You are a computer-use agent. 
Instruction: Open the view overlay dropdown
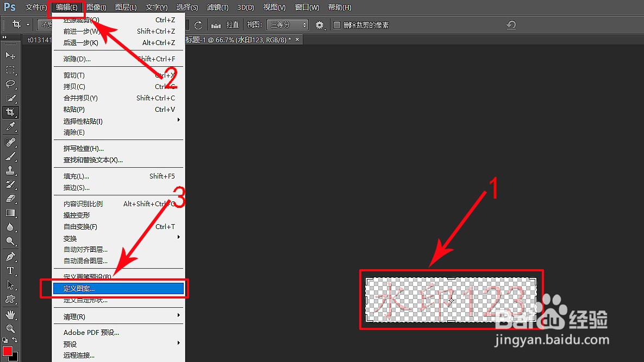287,25
